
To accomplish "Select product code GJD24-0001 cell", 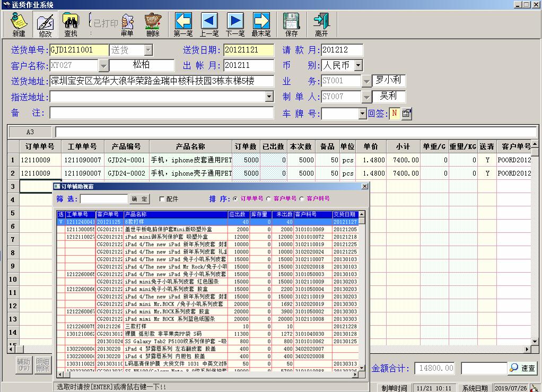I will tap(127, 160).
